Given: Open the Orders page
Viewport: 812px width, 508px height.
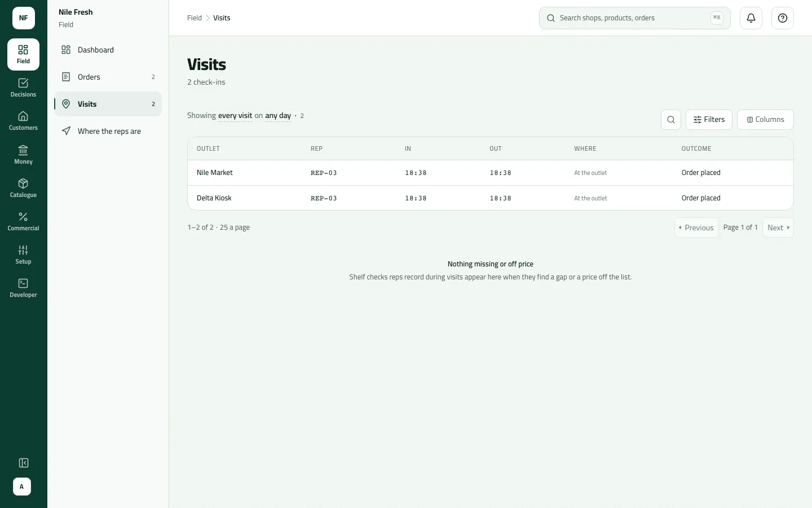Looking at the screenshot, I should (108, 77).
